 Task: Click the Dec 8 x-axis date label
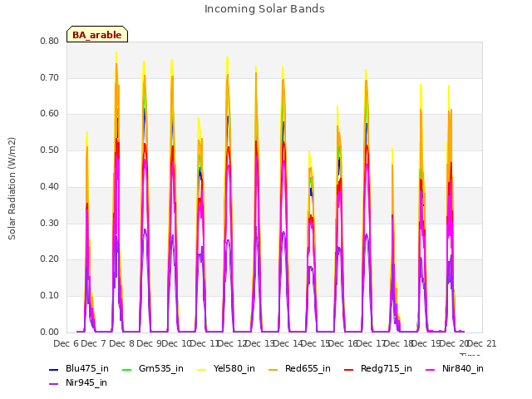pos(121,343)
